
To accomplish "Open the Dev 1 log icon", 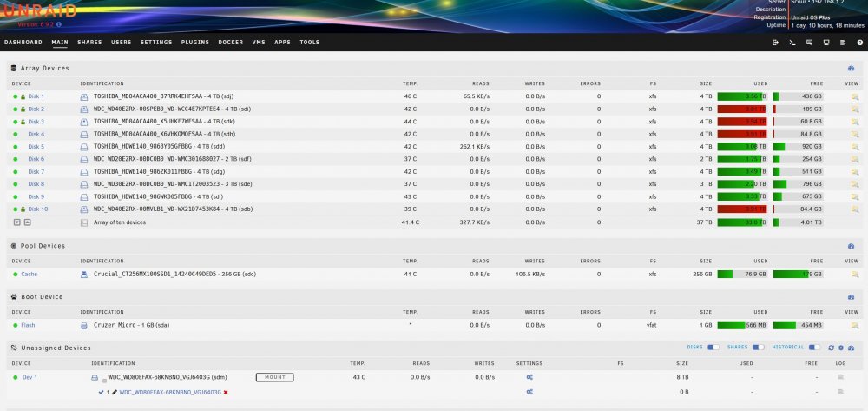I will 840,377.
